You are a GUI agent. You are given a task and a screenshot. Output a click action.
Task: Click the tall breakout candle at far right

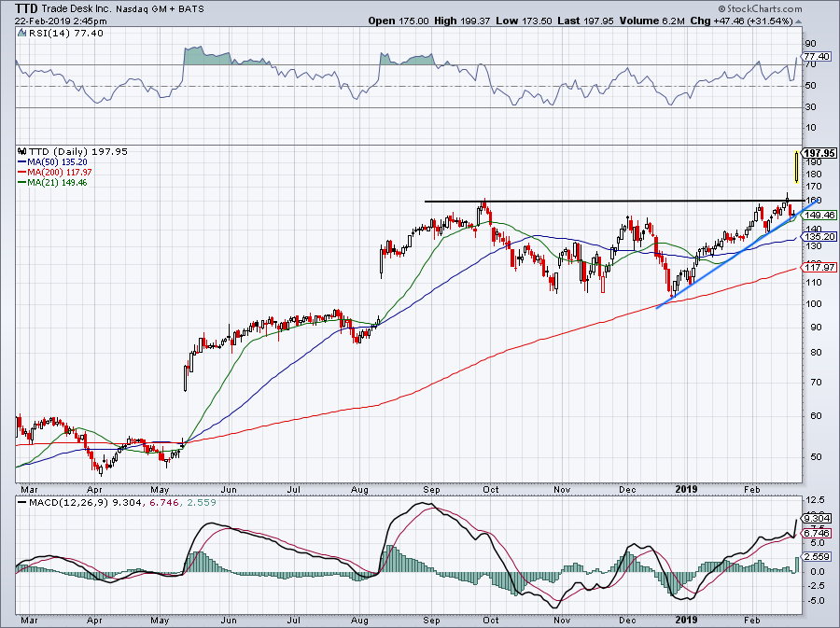pos(795,166)
